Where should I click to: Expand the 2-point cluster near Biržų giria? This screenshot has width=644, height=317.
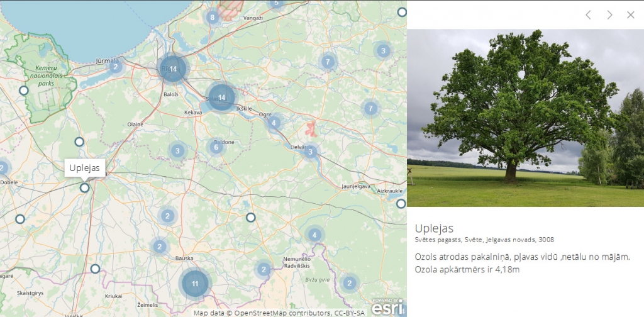349,283
